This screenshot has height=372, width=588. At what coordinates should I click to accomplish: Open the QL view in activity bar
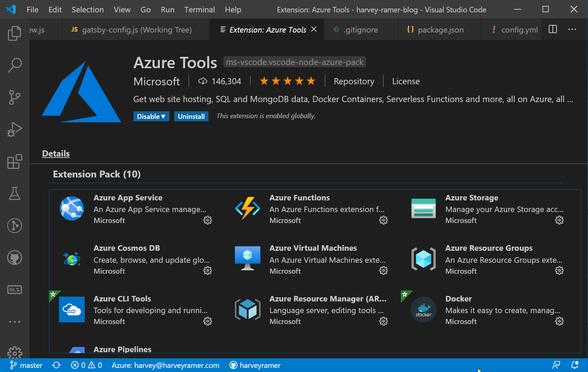(14, 290)
